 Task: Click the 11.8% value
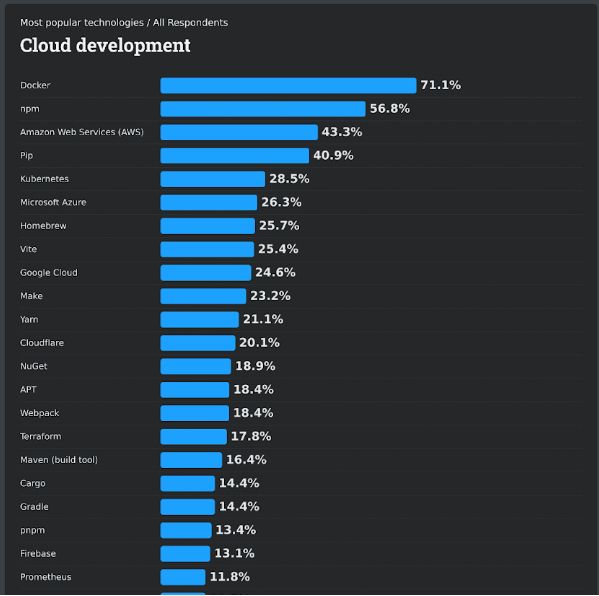coord(230,577)
